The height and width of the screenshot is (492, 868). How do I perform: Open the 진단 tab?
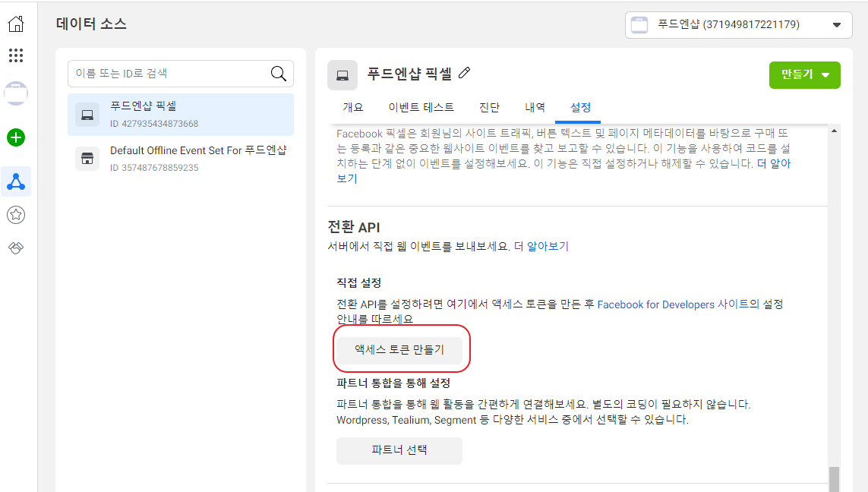click(489, 107)
